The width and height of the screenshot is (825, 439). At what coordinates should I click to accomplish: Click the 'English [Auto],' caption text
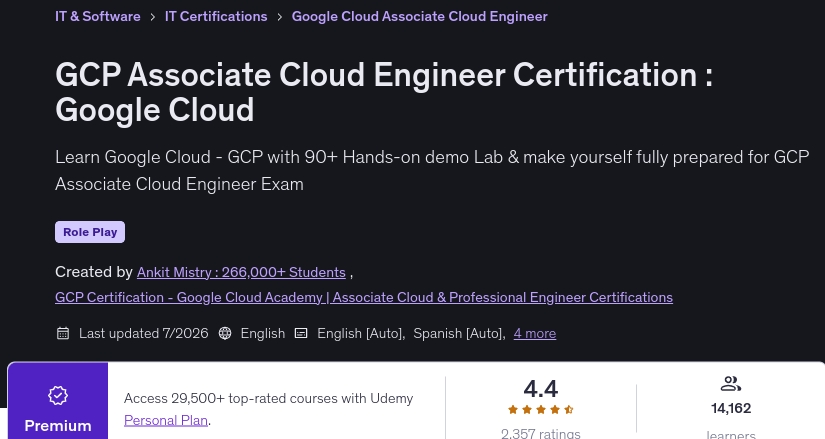[x=361, y=333]
